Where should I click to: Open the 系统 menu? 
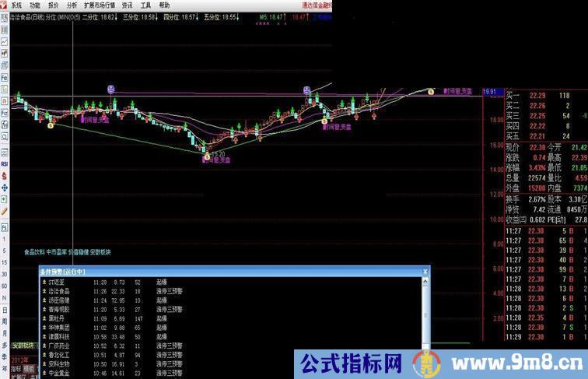coord(16,5)
